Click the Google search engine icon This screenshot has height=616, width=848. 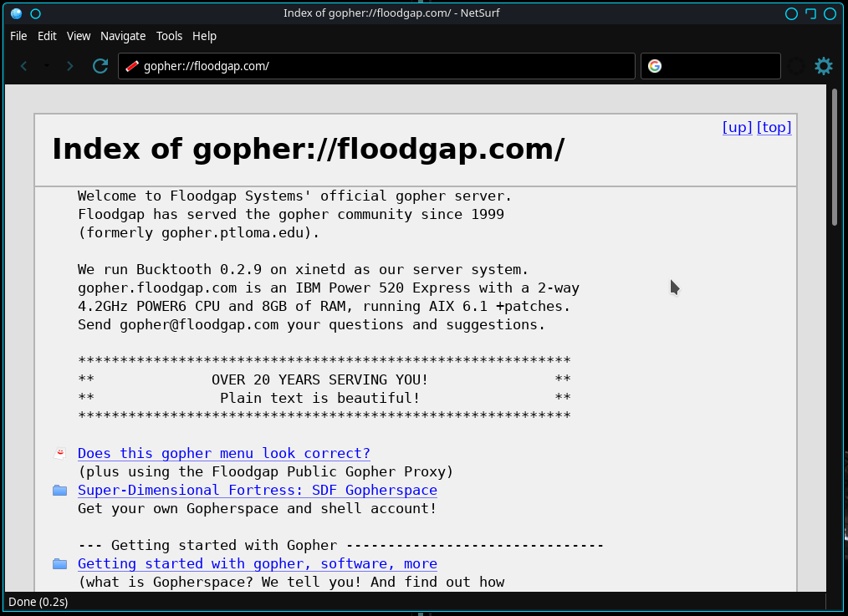654,65
